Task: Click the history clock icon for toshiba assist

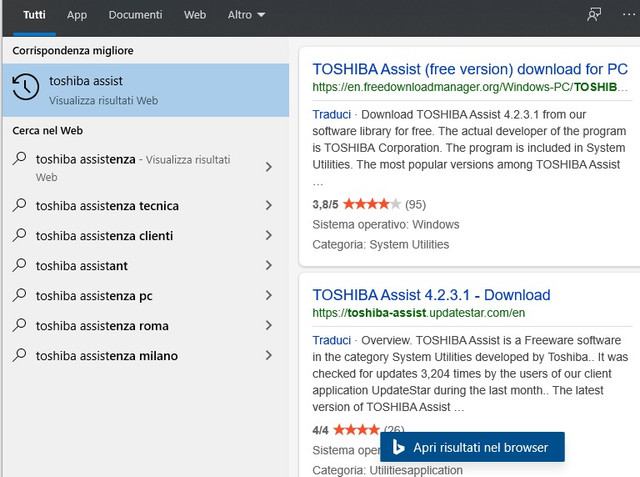Action: (x=25, y=87)
